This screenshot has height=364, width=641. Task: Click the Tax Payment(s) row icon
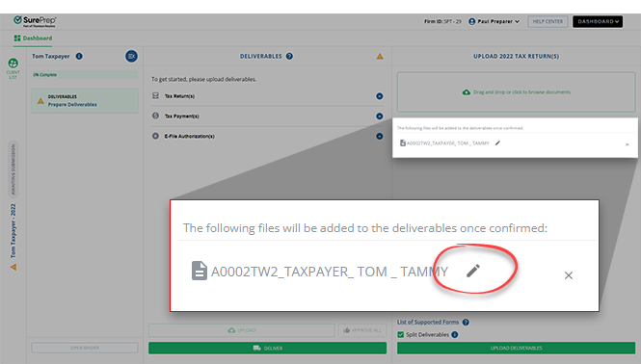(x=155, y=116)
